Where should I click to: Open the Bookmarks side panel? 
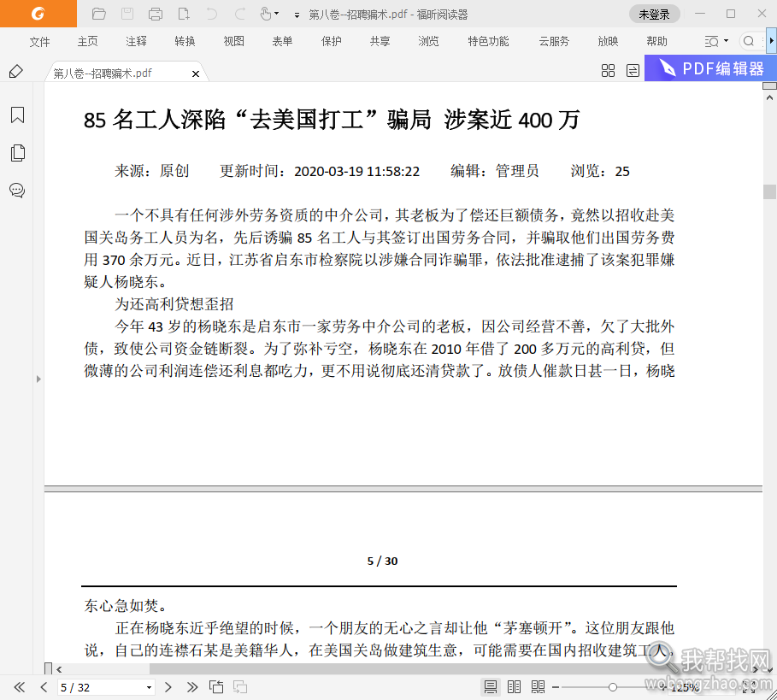(17, 115)
